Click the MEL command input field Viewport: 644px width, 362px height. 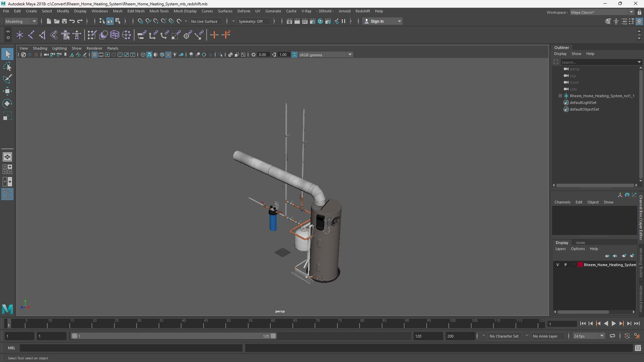pyautogui.click(x=131, y=348)
